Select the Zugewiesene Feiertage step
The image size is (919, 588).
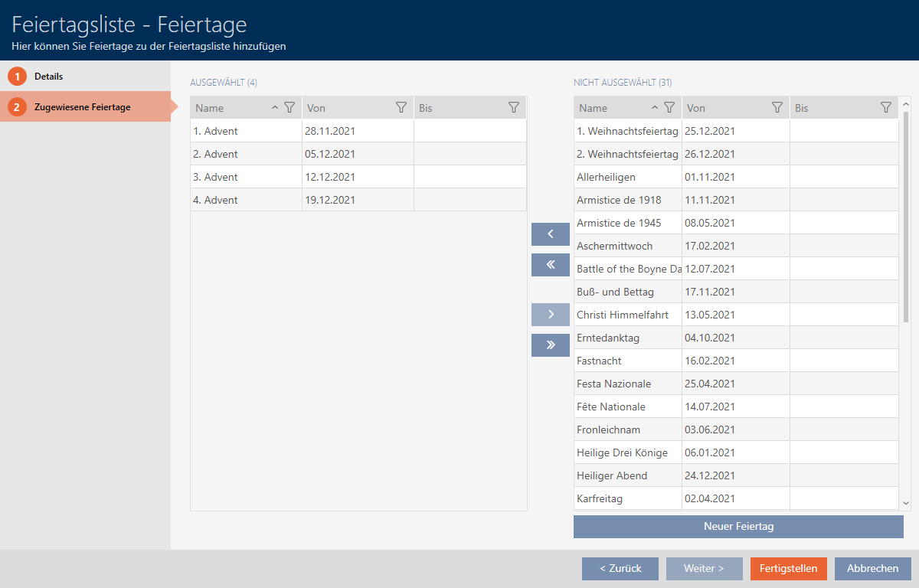click(82, 107)
